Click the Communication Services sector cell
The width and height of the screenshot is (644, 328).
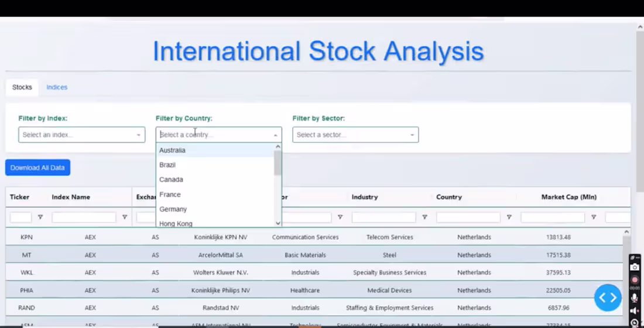point(305,237)
